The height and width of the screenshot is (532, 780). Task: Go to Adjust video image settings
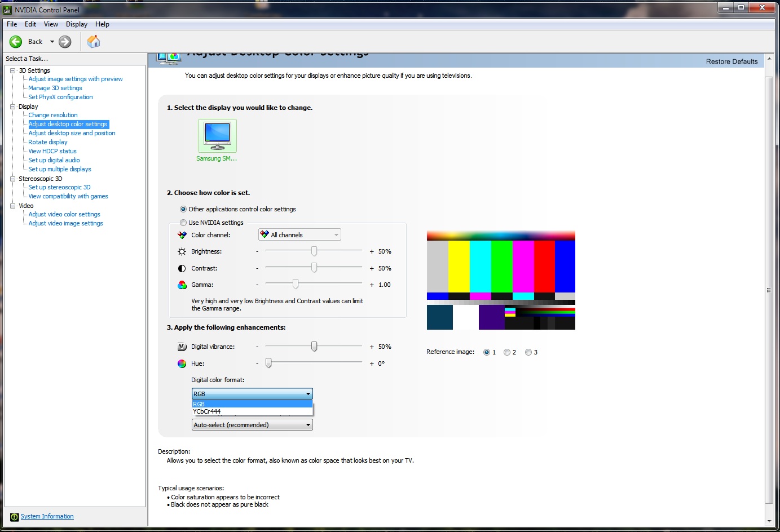click(65, 224)
